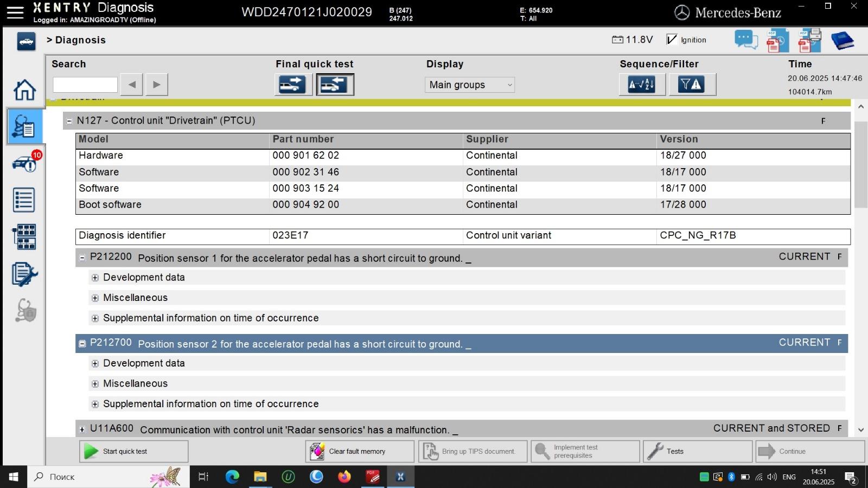Expand Miscellaneous under P212200

click(x=95, y=298)
